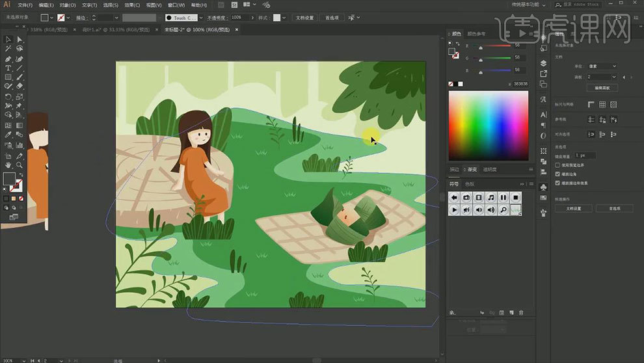The height and width of the screenshot is (363, 644).
Task: Select the Eraser tool
Action: tap(20, 87)
